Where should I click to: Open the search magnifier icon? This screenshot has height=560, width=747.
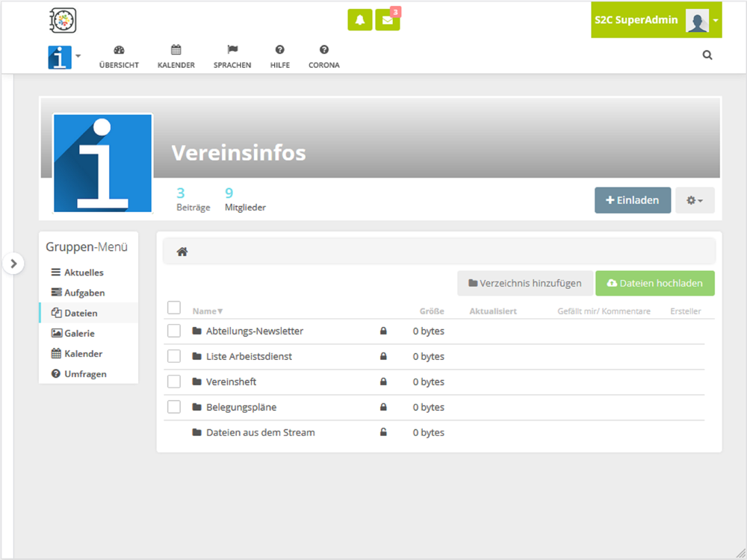(707, 55)
